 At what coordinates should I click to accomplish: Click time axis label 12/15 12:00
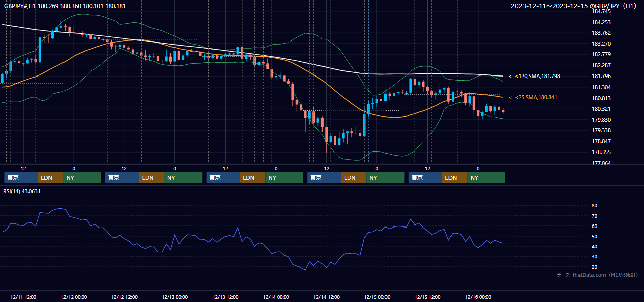click(x=427, y=297)
